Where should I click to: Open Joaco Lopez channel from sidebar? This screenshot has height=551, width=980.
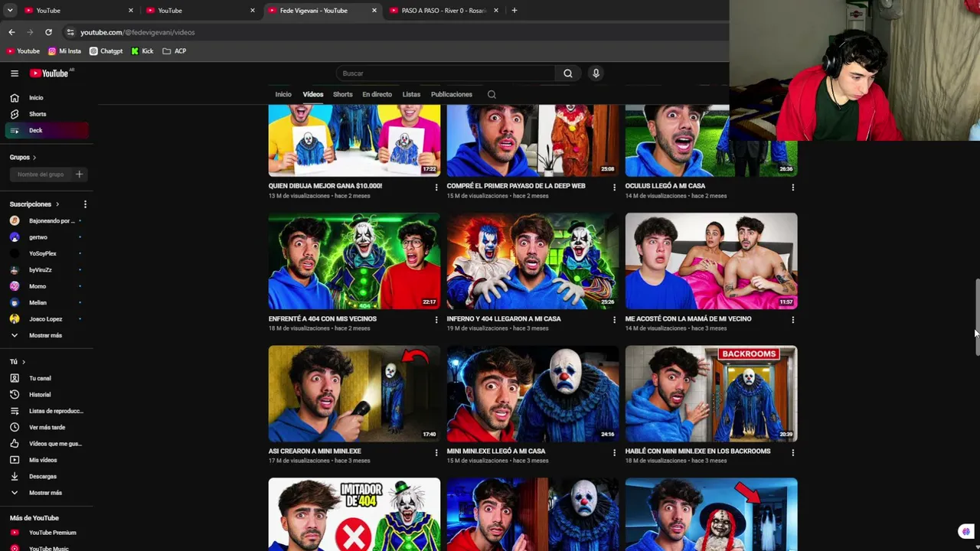(46, 319)
